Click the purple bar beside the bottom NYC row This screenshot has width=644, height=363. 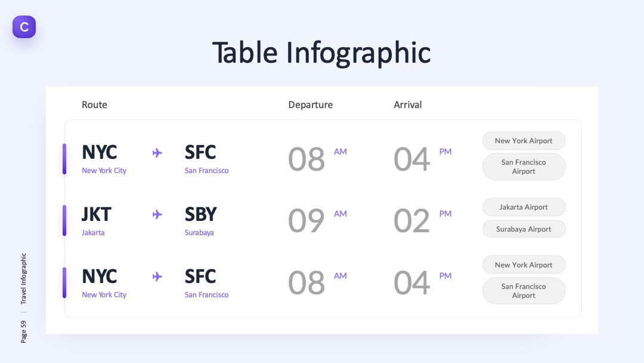(x=64, y=283)
